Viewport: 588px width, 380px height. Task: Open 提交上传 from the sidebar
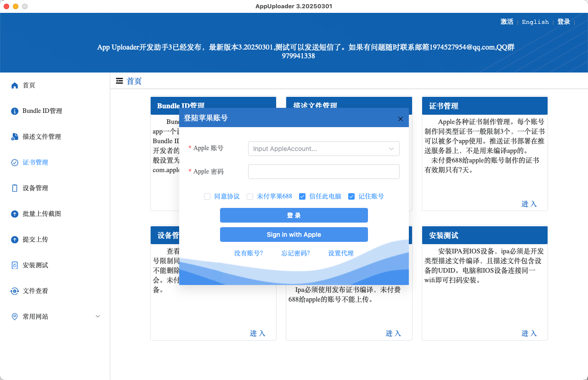[35, 240]
